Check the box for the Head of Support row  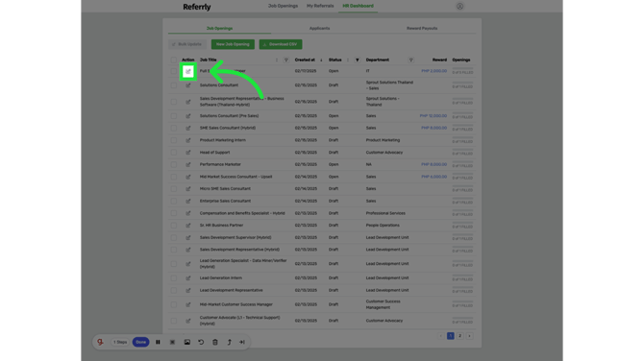[174, 153]
